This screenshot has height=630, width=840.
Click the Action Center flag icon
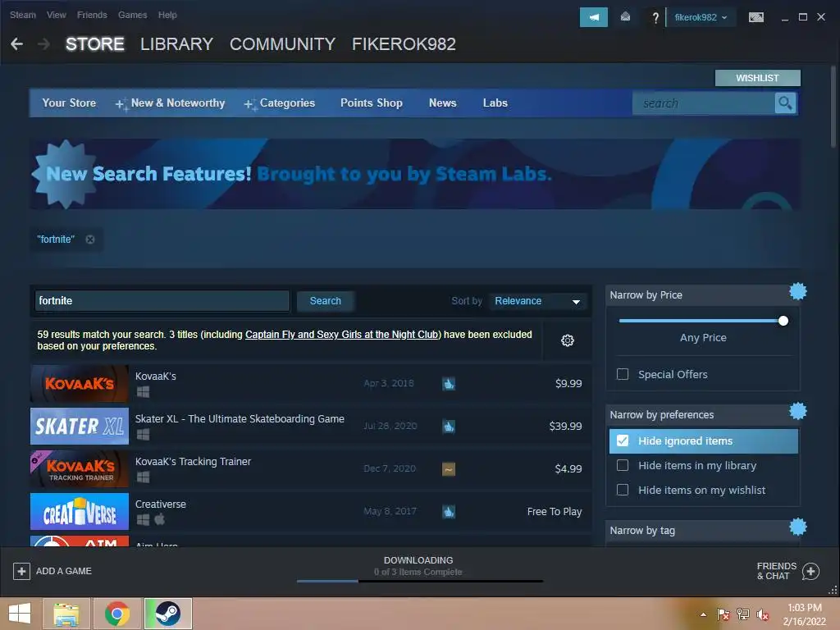(x=723, y=614)
